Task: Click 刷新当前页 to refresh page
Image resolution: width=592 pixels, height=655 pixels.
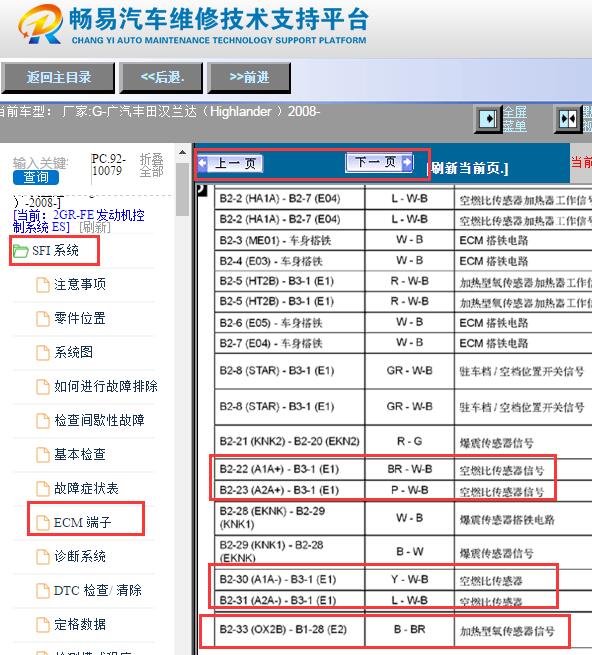Action: click(x=468, y=168)
